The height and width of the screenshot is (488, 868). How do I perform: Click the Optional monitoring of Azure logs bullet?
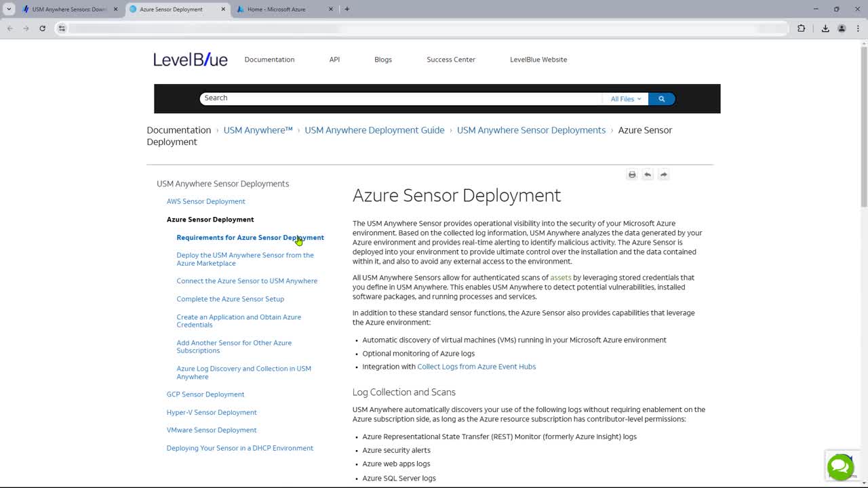418,353
